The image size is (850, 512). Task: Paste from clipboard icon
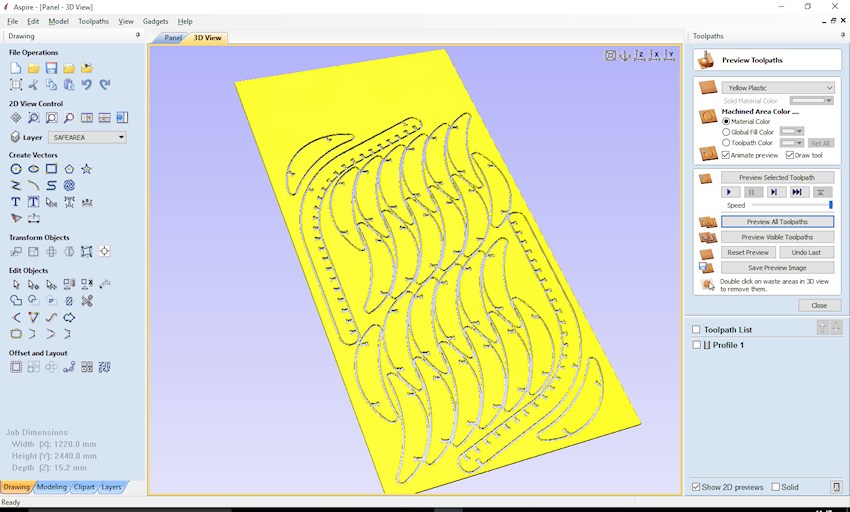pyautogui.click(x=69, y=85)
